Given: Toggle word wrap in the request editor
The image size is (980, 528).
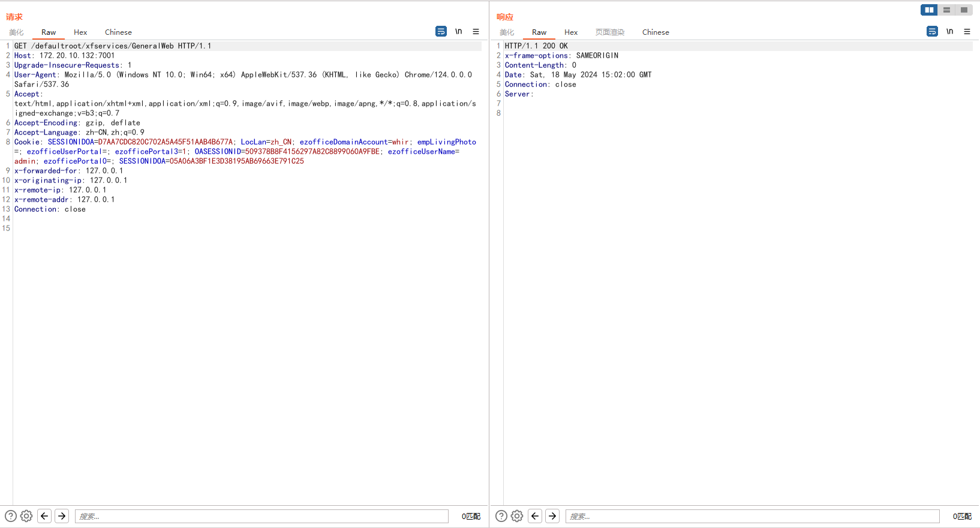Looking at the screenshot, I should (x=441, y=31).
